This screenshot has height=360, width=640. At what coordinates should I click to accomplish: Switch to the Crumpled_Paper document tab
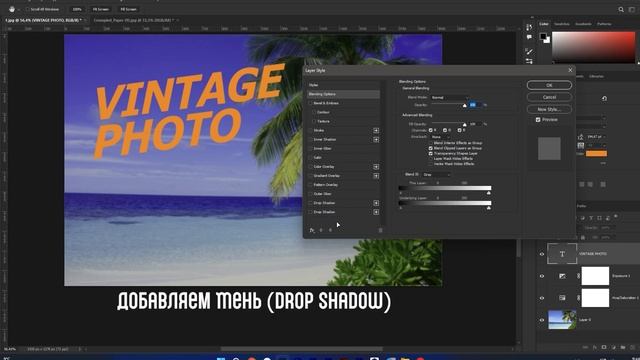tap(133, 20)
